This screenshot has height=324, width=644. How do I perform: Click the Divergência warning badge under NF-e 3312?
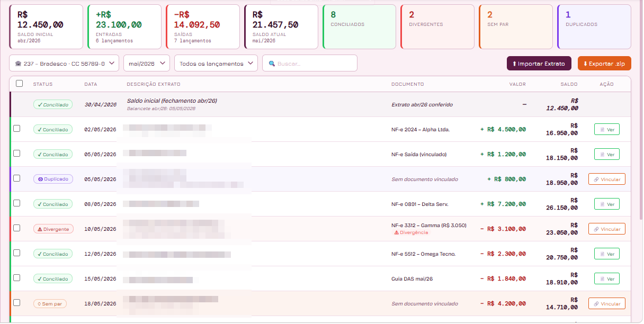(411, 232)
